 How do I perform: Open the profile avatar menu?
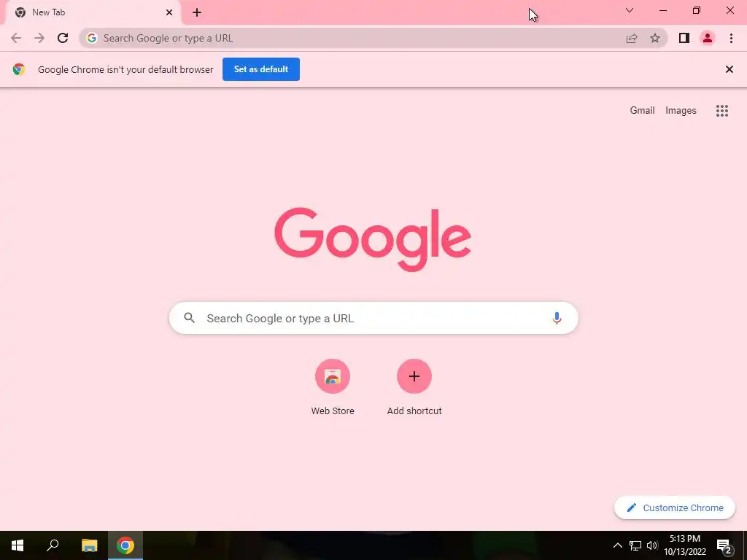pos(708,38)
